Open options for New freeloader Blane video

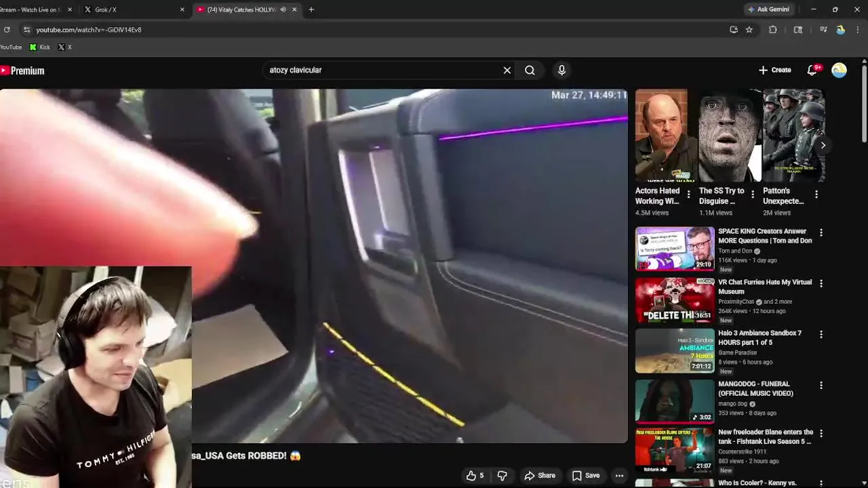coord(821,433)
